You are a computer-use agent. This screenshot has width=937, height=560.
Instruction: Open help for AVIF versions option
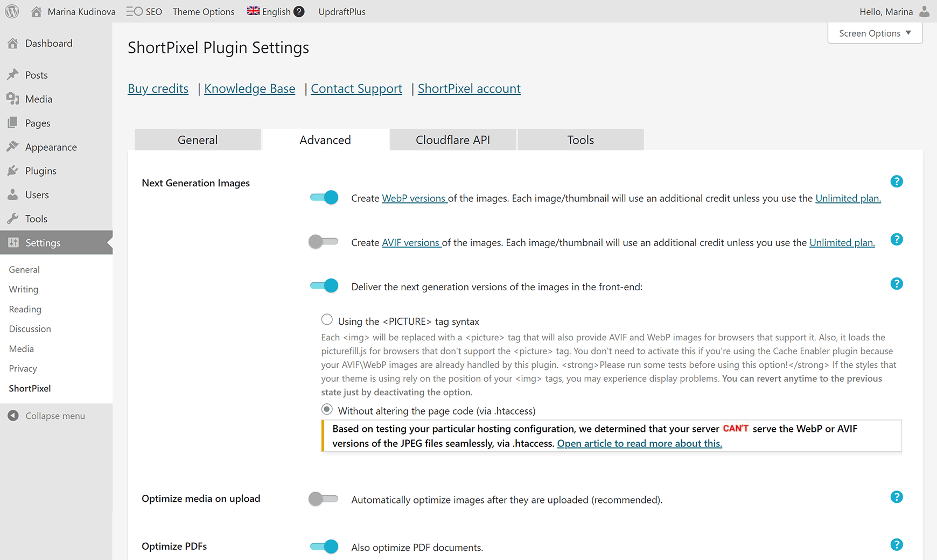click(x=897, y=240)
